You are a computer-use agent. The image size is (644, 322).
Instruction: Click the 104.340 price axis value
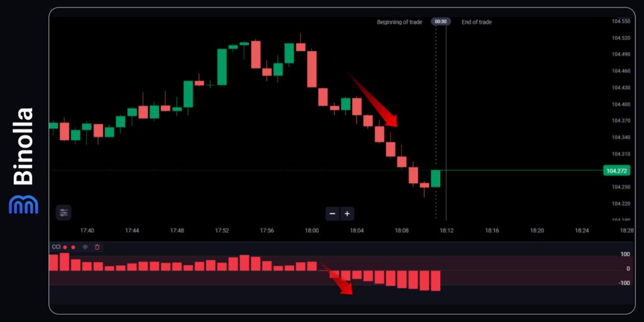tap(621, 137)
